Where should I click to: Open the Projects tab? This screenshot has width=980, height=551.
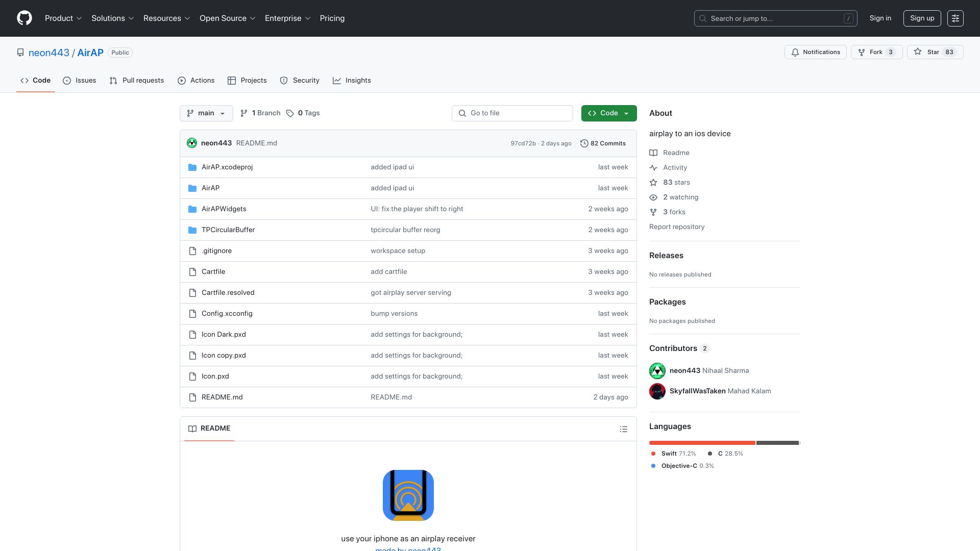click(247, 81)
